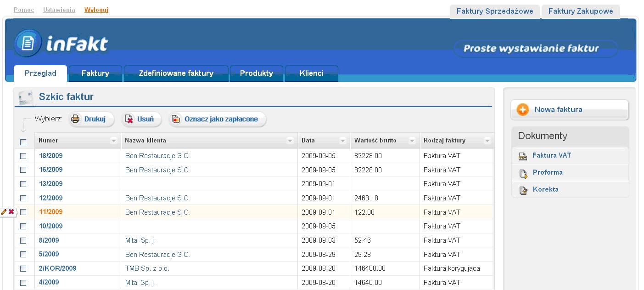This screenshot has width=644, height=290.
Task: Open correction invoice 2/KOR/2009
Action: 58,268
